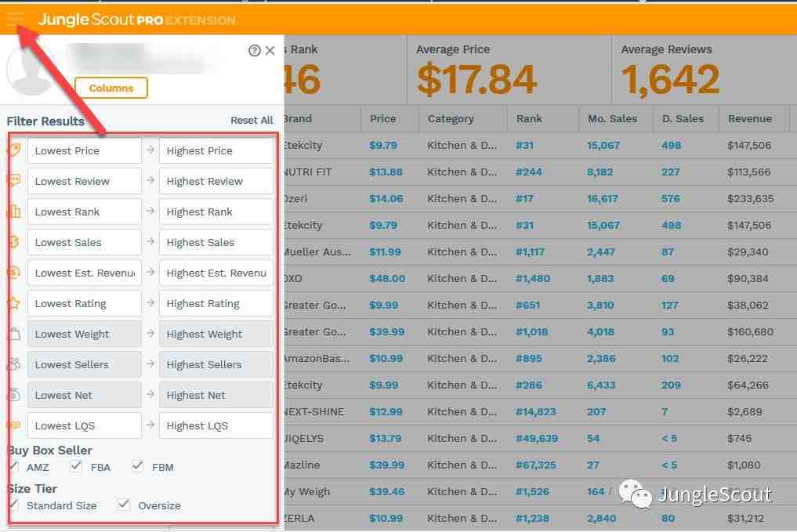Click the 1,642 average reviews figure
797x532 pixels.
tap(670, 79)
